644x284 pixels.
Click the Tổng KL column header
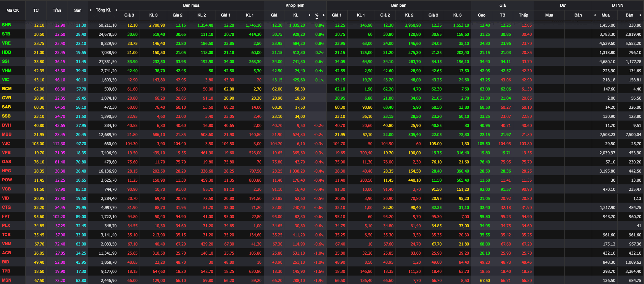coord(104,10)
